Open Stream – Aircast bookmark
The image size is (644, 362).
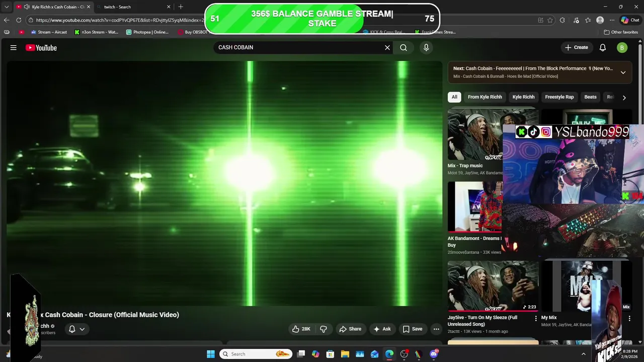[49, 32]
